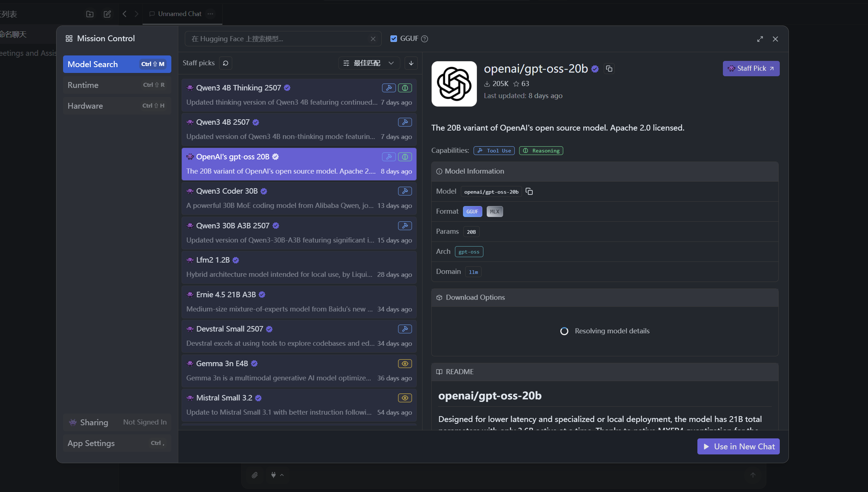
Task: Click Use in New Chat button
Action: point(738,446)
